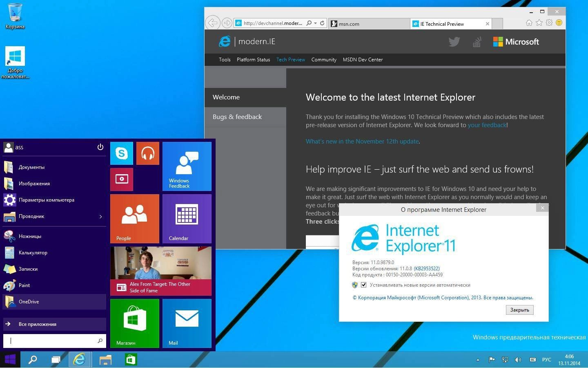Launch Записки sticky notes
The height and width of the screenshot is (368, 588).
coord(54,269)
